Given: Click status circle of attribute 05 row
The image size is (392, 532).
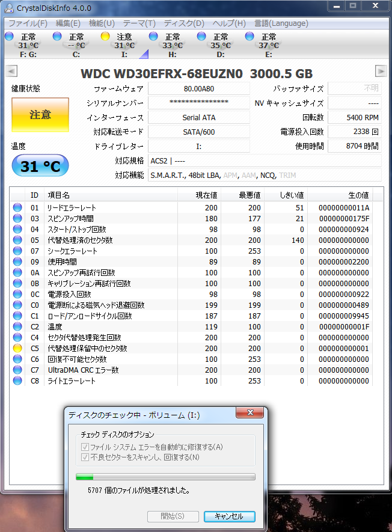Looking at the screenshot, I should pyautogui.click(x=17, y=240).
